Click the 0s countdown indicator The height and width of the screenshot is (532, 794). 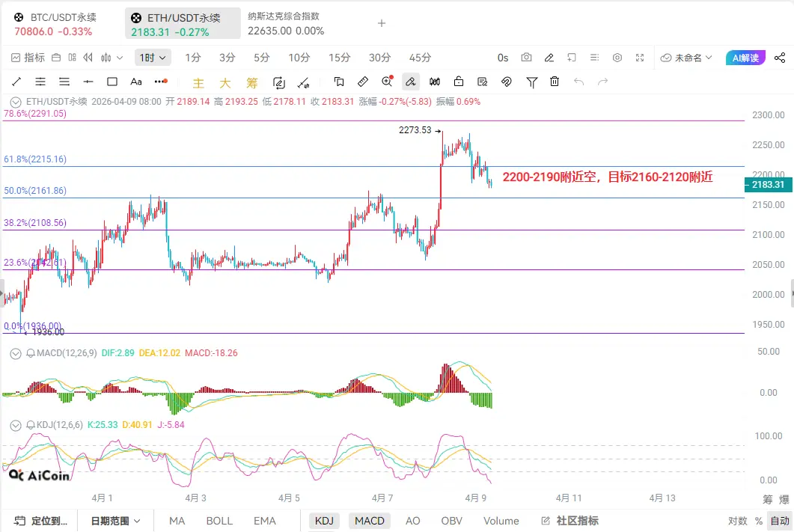(x=503, y=58)
